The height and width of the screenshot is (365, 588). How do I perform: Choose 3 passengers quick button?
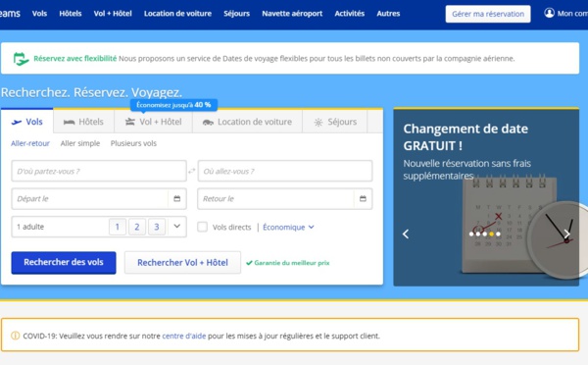click(x=157, y=227)
